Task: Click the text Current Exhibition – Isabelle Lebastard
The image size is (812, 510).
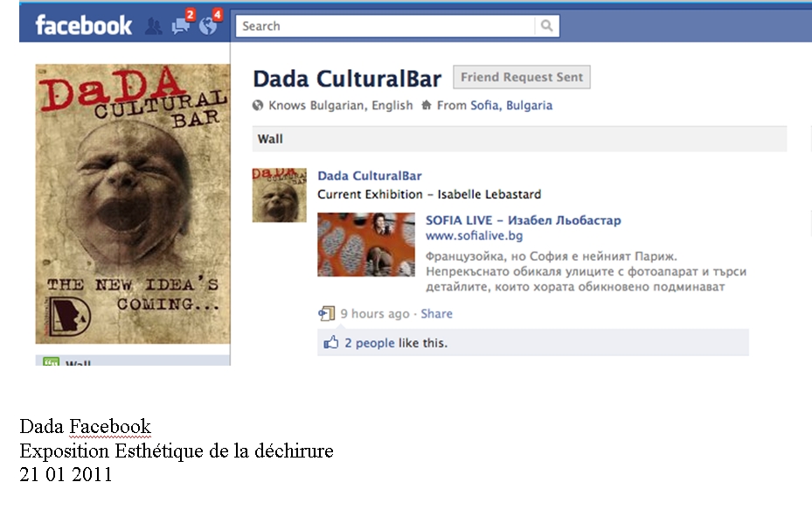Action: (429, 194)
